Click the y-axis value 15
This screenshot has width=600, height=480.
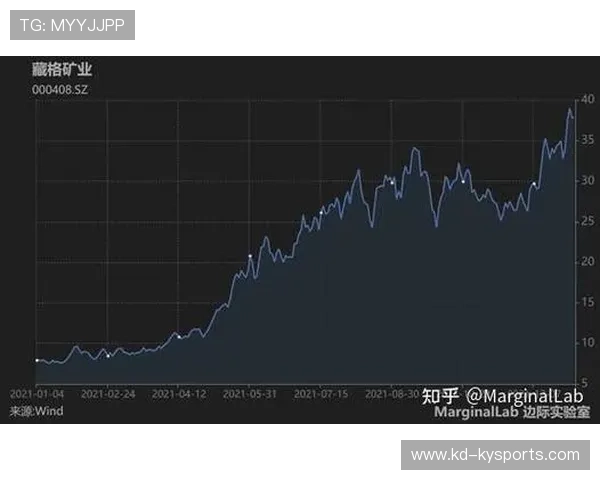point(587,302)
